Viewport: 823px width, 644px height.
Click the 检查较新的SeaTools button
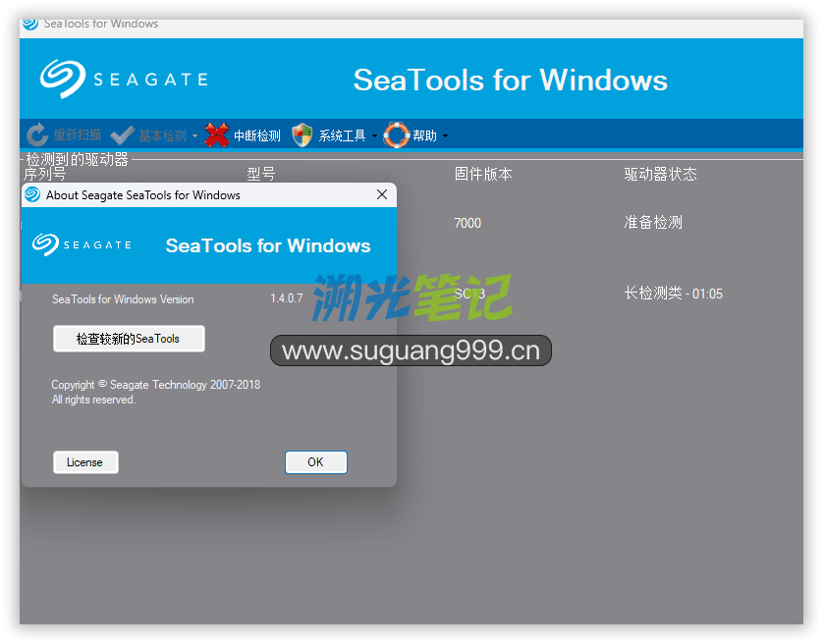[x=129, y=339]
